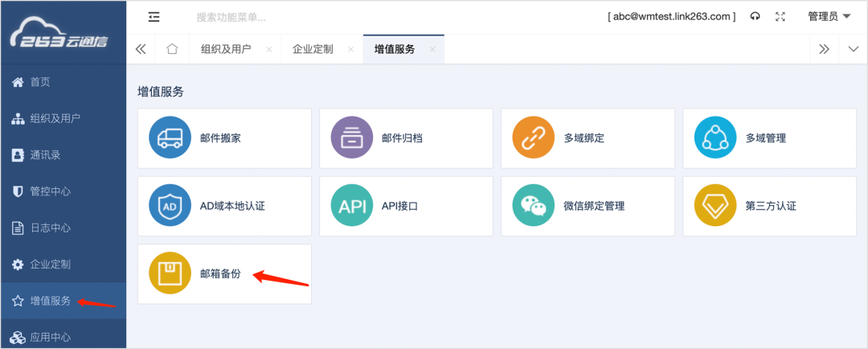Close the 增值服务 tab

click(x=432, y=50)
